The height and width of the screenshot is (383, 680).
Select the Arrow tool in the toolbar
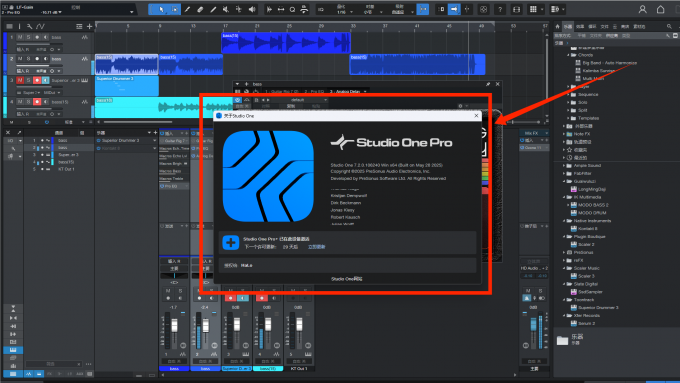[x=161, y=9]
